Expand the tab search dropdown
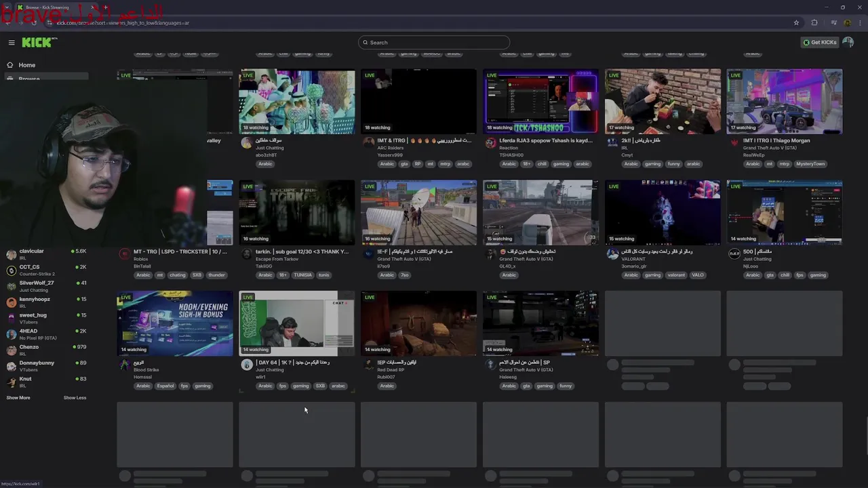Screen dimensions: 868x488 (x=7, y=7)
